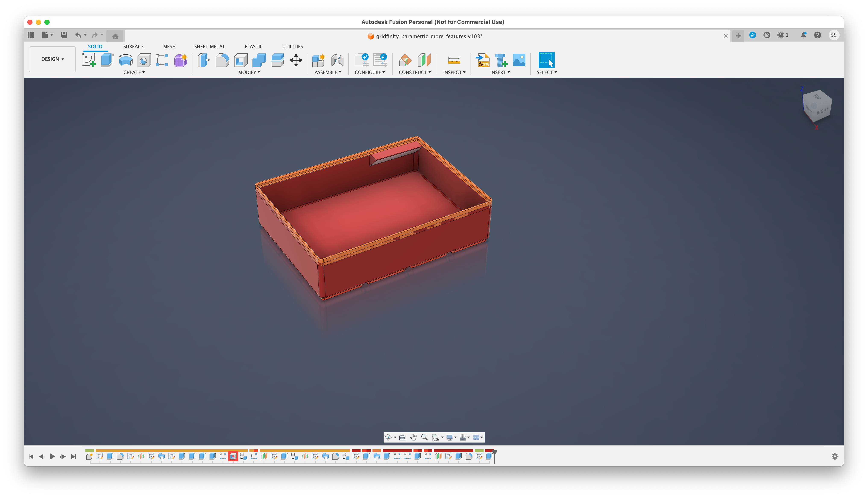Activate the Orbit tool
The image size is (868, 498).
pos(389,437)
